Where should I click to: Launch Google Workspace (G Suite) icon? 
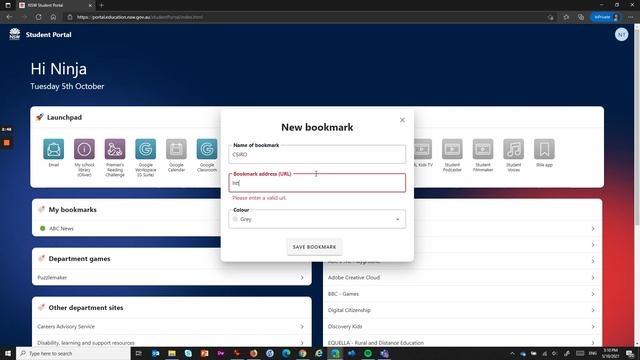tap(146, 149)
